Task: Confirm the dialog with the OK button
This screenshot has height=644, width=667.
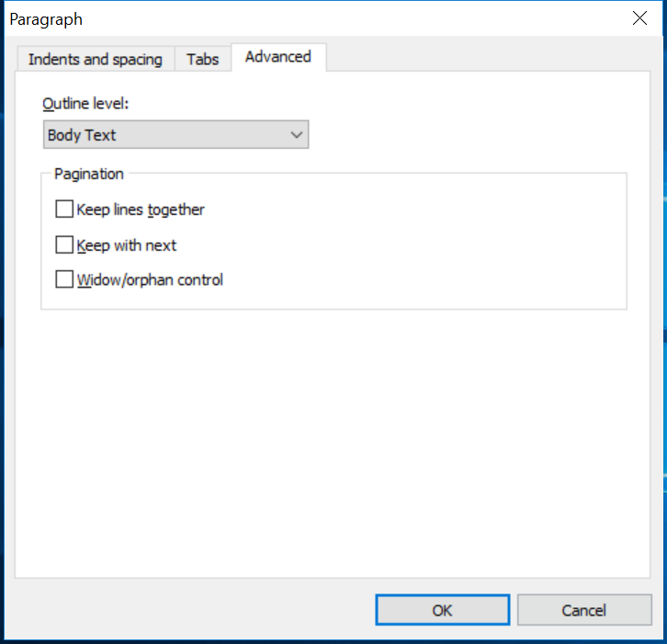Action: coord(442,610)
